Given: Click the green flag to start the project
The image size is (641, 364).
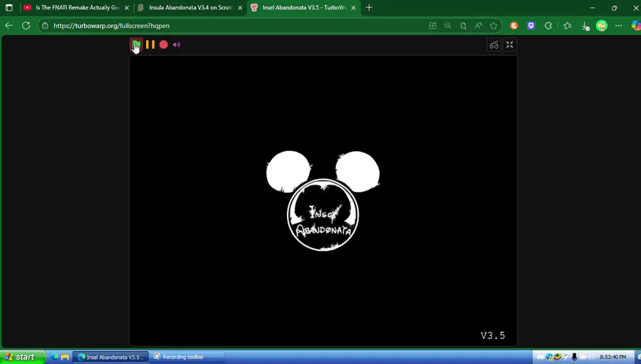Looking at the screenshot, I should [x=136, y=44].
